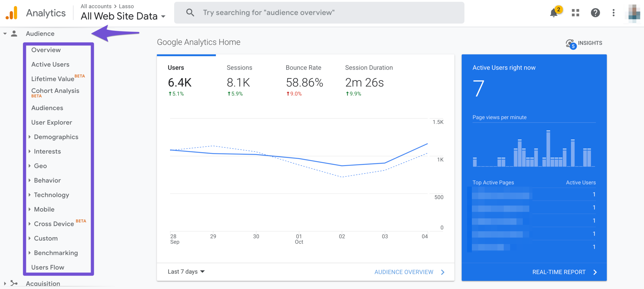
Task: Expand the Acquisition section arrow
Action: tap(5, 283)
